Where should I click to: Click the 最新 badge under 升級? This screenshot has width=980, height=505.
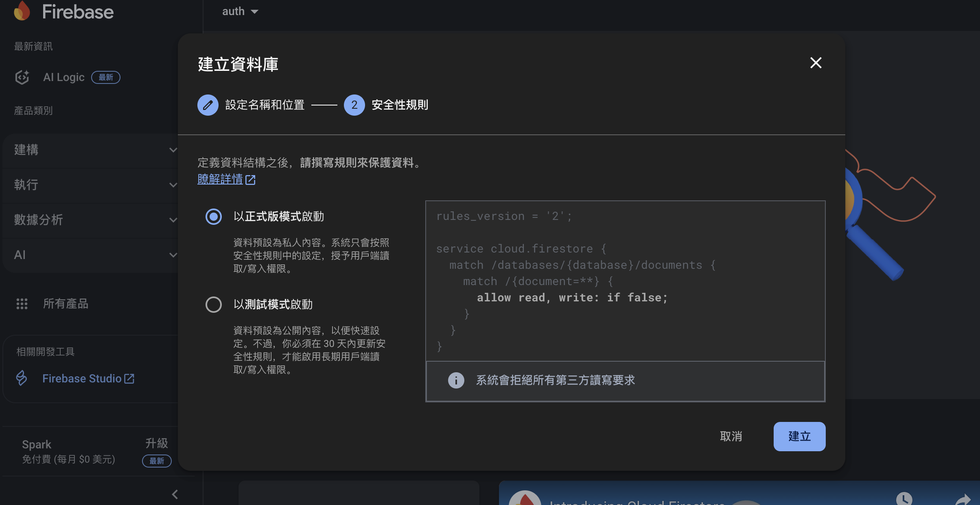coord(157,461)
